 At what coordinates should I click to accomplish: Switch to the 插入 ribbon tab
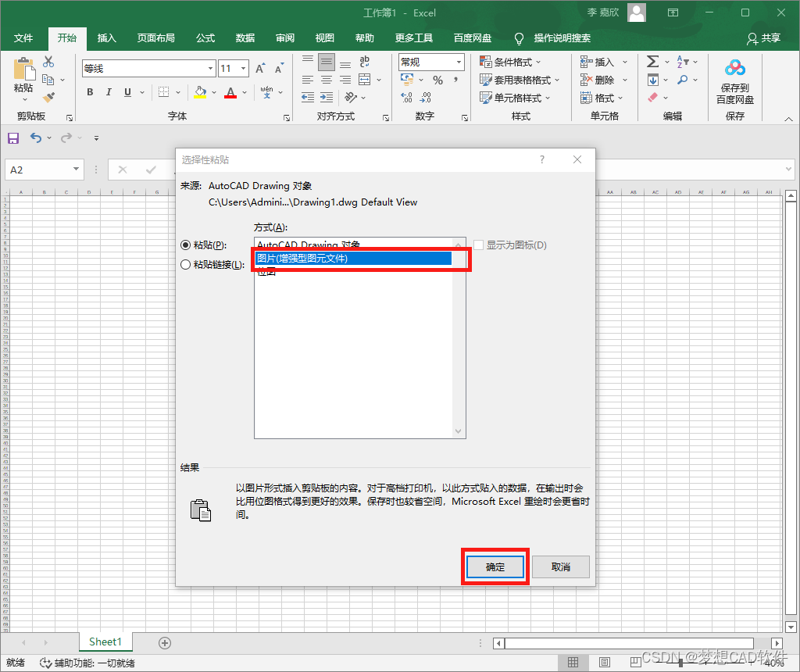coord(106,38)
